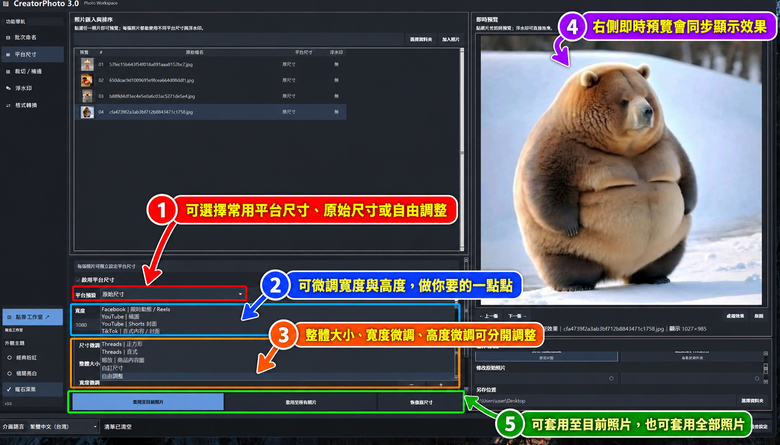
Task: Select photo thumbnail in row 02
Action: point(87,80)
